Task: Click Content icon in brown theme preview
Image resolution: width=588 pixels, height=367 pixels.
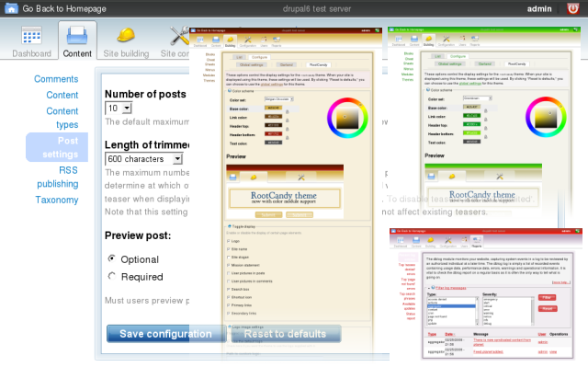Action: click(216, 40)
